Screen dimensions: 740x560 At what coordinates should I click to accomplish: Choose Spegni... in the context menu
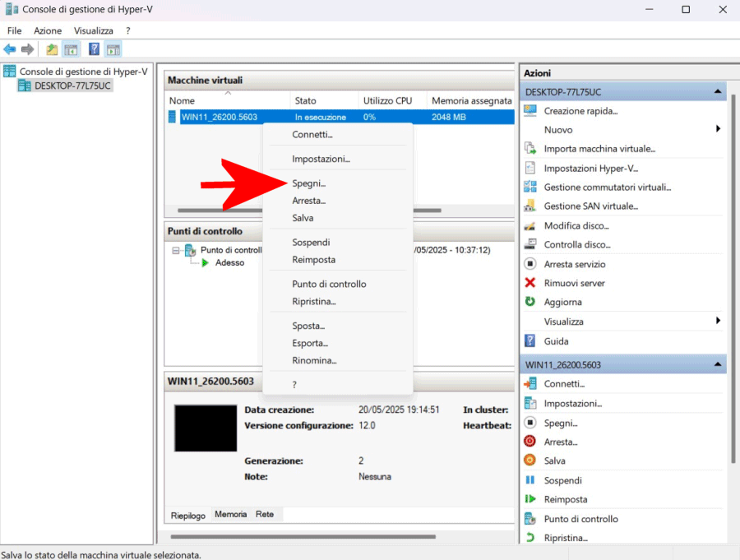[337, 183]
